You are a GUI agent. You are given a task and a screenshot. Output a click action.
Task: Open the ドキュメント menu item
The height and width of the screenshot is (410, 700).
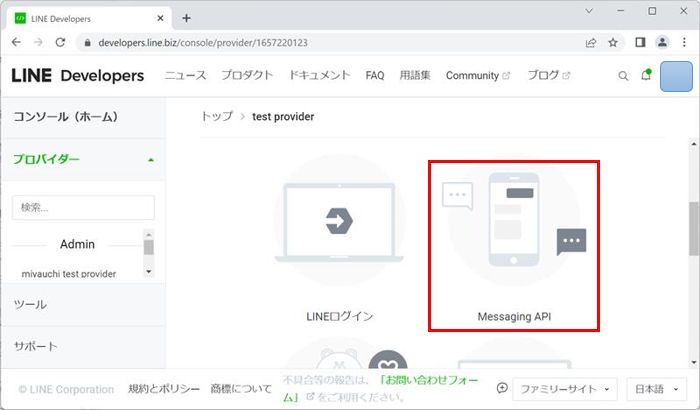(x=319, y=75)
